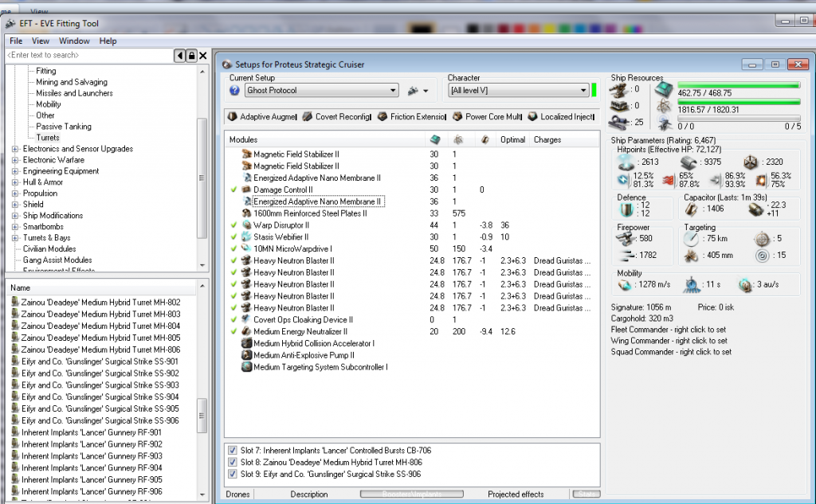
Task: Toggle 10MN MicroWarpdrive I active checkmark
Action: coord(233,248)
